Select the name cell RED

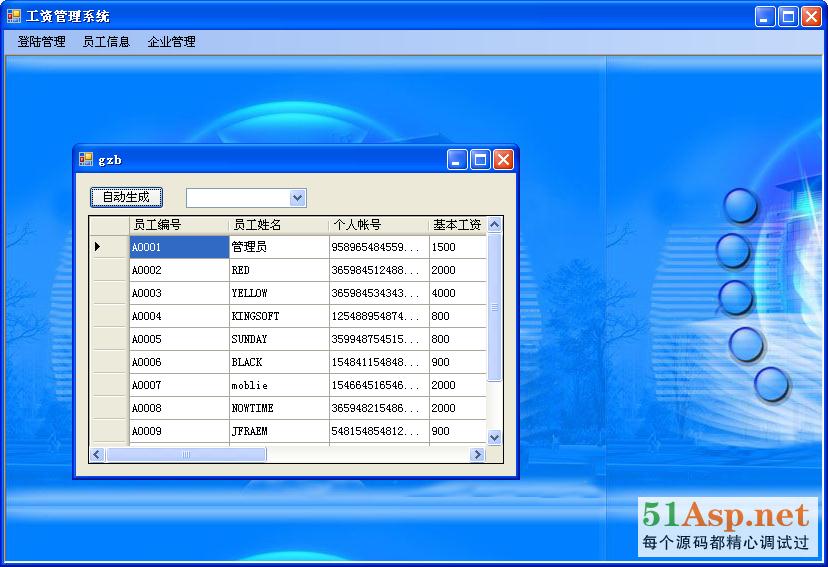click(279, 270)
